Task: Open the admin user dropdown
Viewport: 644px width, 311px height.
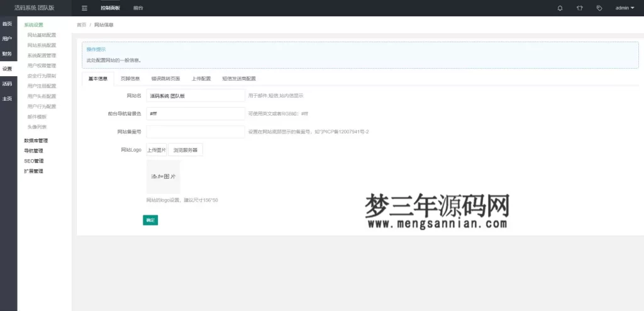Action: point(625,8)
